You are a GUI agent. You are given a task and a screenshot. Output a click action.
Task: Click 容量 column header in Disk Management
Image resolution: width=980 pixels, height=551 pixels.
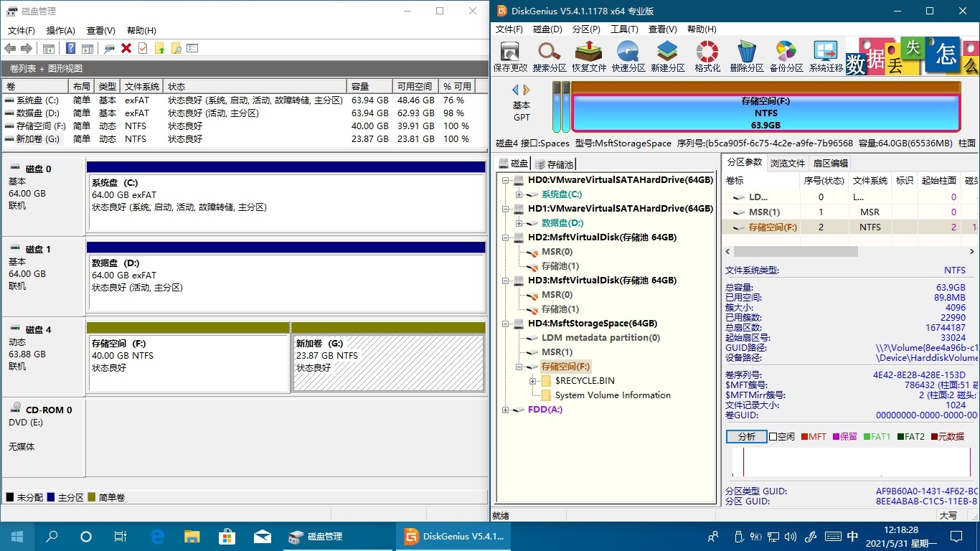point(370,86)
